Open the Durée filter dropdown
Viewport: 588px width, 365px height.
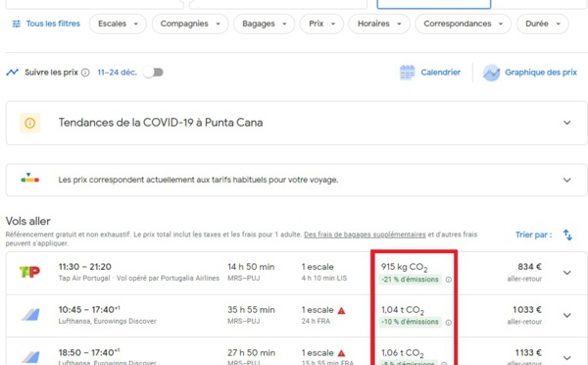point(543,24)
